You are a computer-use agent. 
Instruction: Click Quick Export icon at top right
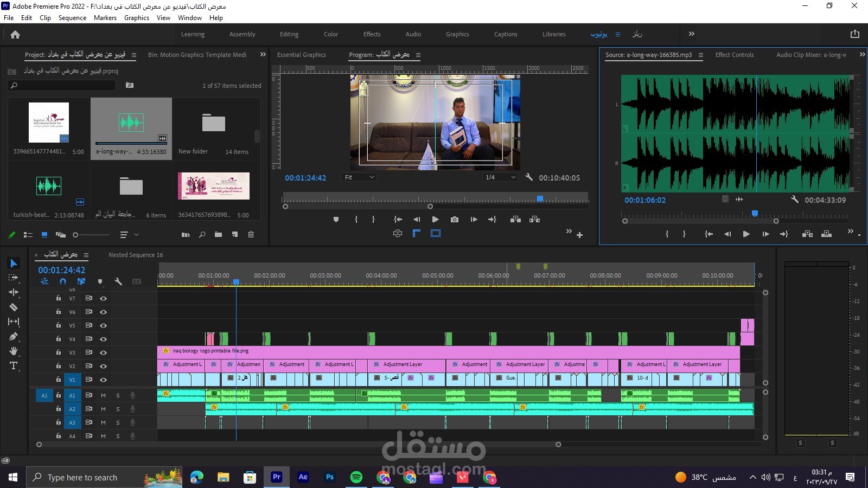pos(855,34)
